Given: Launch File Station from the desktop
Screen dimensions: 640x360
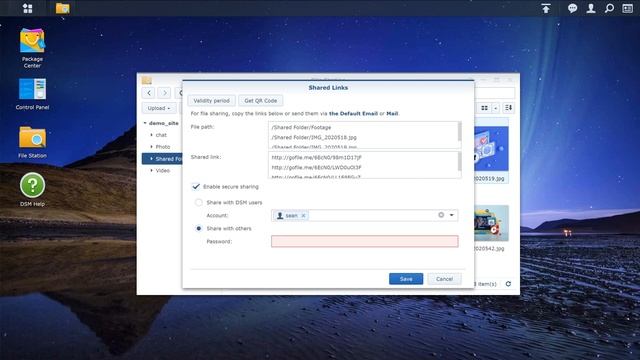Looking at the screenshot, I should [32, 142].
